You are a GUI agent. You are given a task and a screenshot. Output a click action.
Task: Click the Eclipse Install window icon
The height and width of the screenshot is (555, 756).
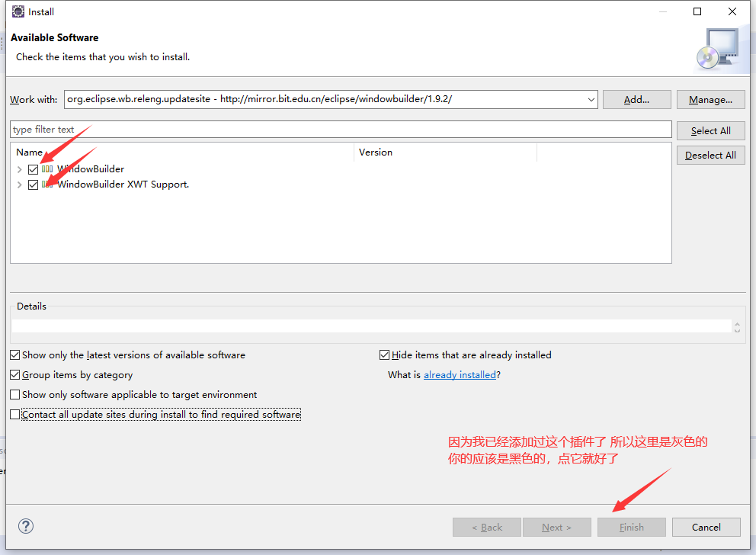(18, 11)
